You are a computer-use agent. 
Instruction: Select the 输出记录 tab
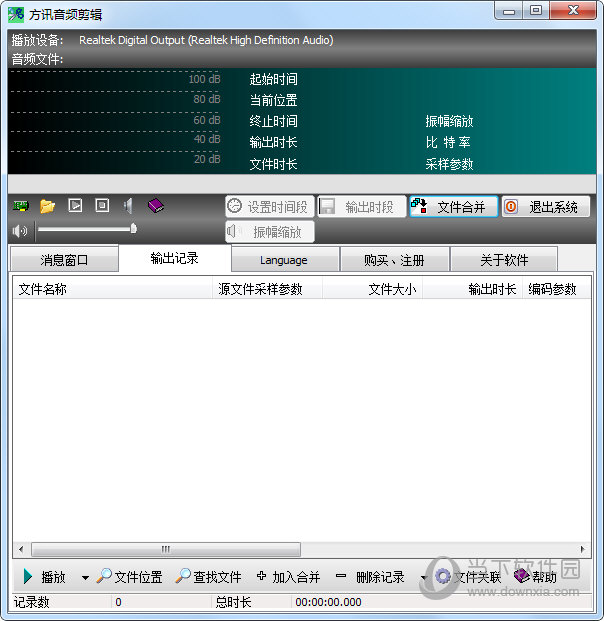click(x=175, y=258)
